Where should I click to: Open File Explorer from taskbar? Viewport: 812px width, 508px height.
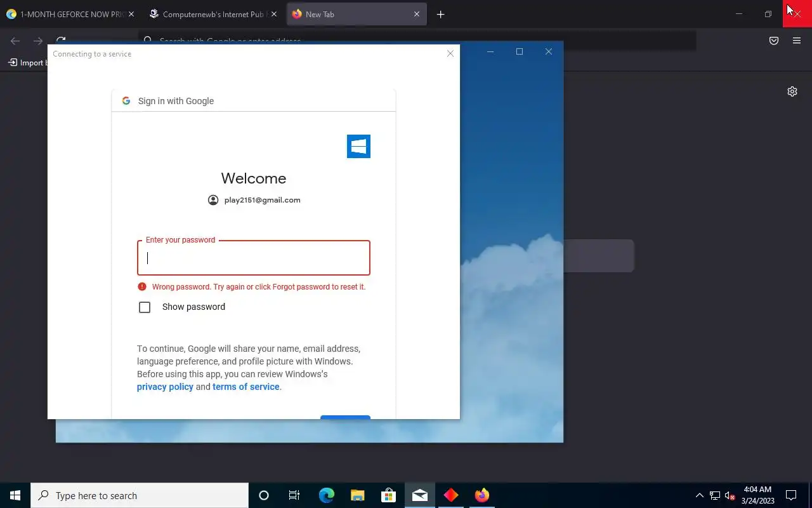(x=358, y=495)
